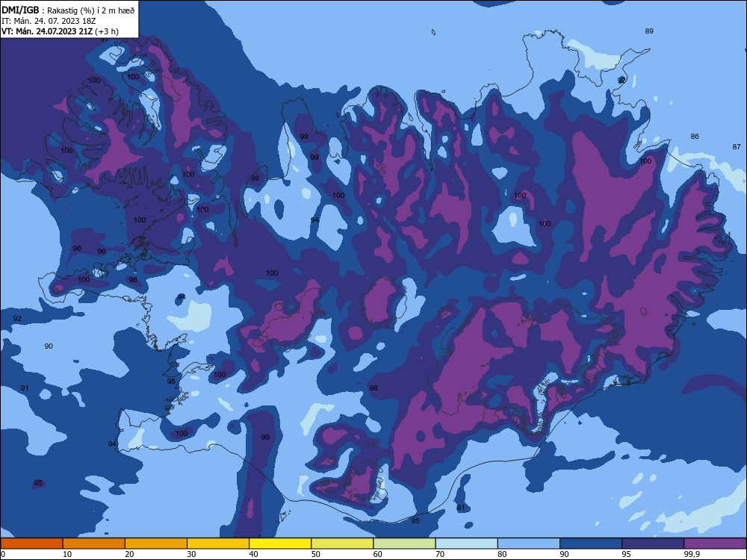Click the '87' humidity value on the map
The height and width of the screenshot is (560, 747).
click(x=737, y=146)
